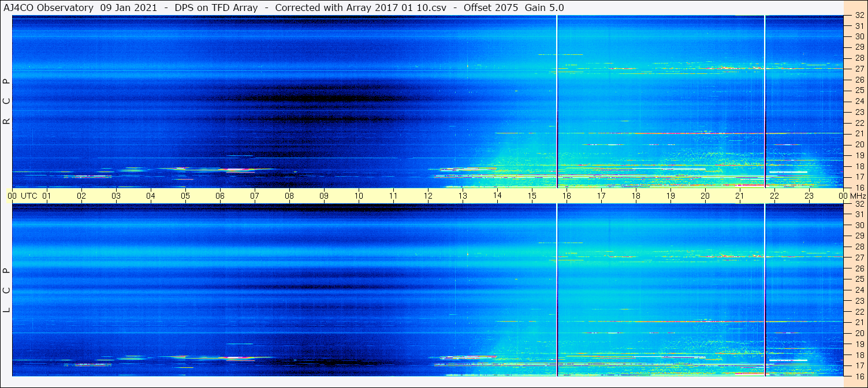Select the 13 hour tick label
Image resolution: width=868 pixels, height=388 pixels.
[x=463, y=196]
